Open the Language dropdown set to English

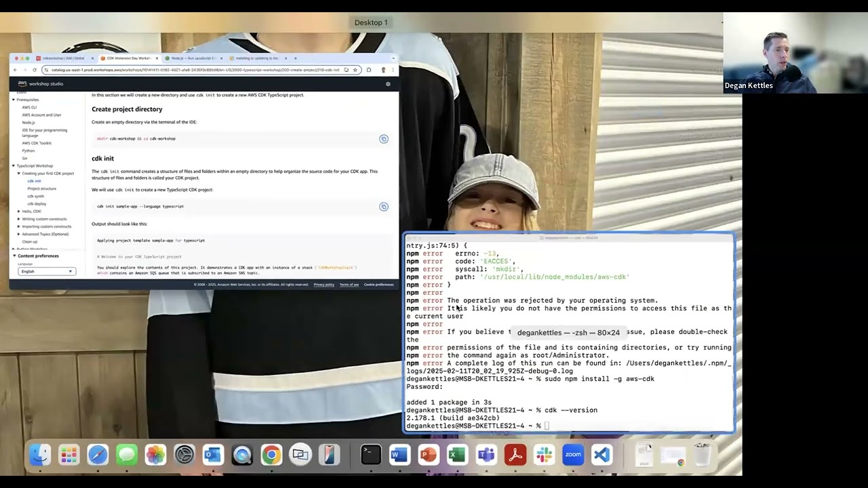(x=46, y=271)
